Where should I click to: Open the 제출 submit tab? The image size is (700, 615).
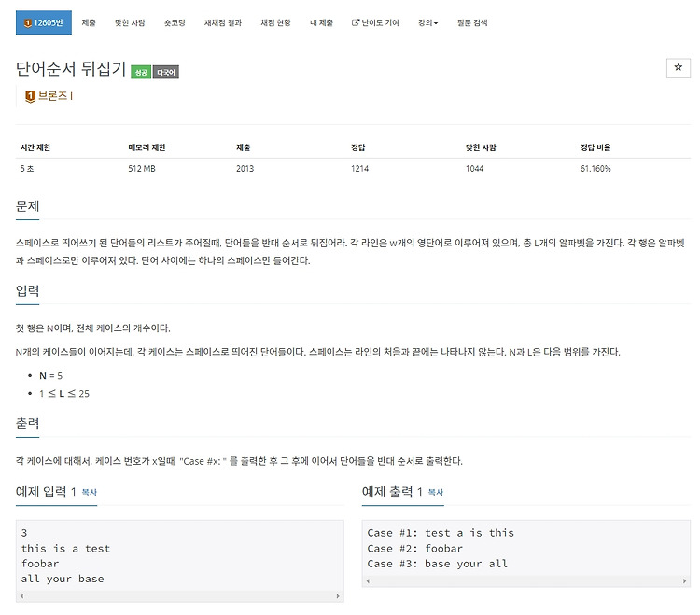[x=89, y=22]
